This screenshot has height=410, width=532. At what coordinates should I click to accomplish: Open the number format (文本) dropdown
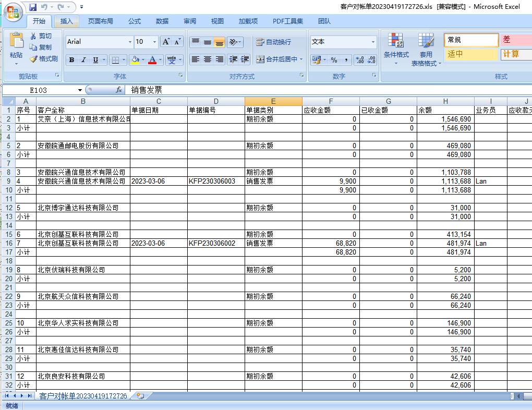[x=373, y=42]
